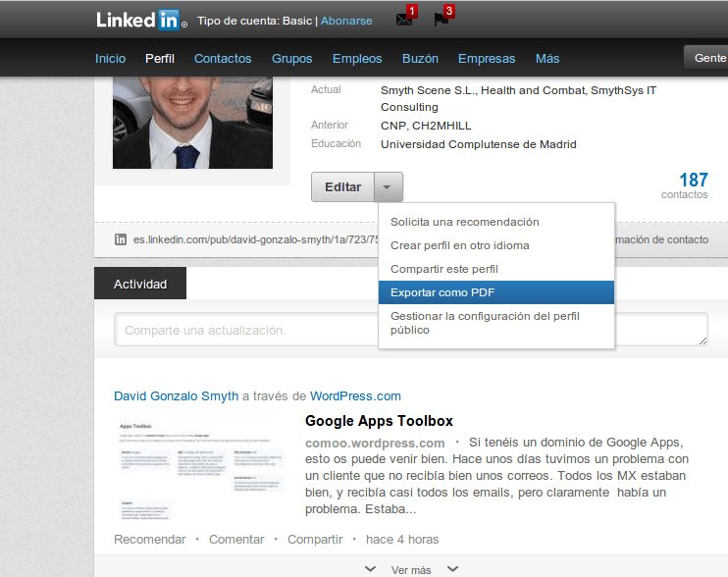Click Recomendar under the post
The height and width of the screenshot is (577, 728).
click(149, 540)
